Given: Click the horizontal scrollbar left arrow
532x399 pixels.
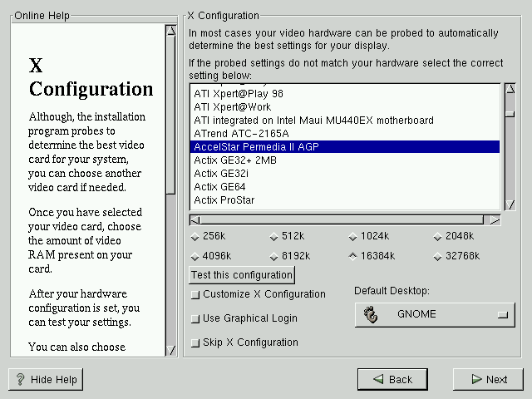Looking at the screenshot, I should [195, 220].
